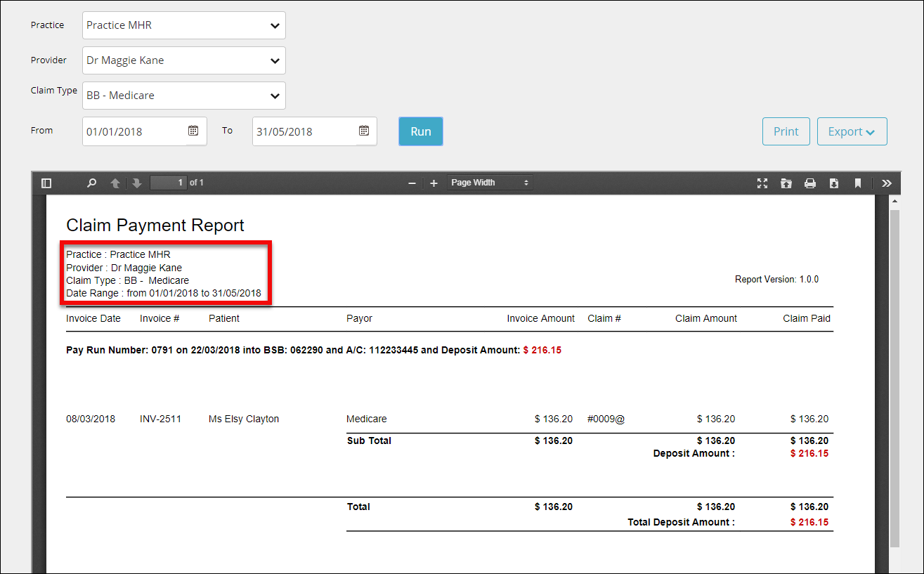Screen dimensions: 924x574
Task: Click the To date field 31/05/2018
Action: click(x=315, y=131)
